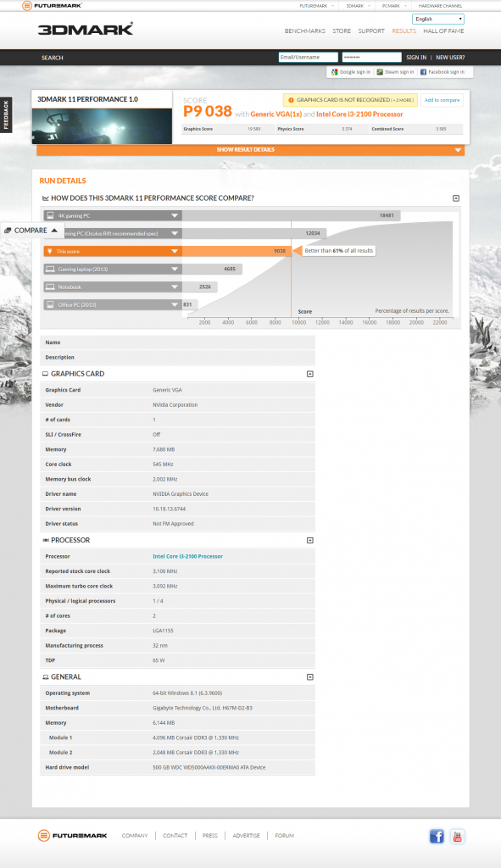Viewport: 501px width, 868px height.
Task: Open Generic VGA(1x) link in score header
Action: point(276,114)
